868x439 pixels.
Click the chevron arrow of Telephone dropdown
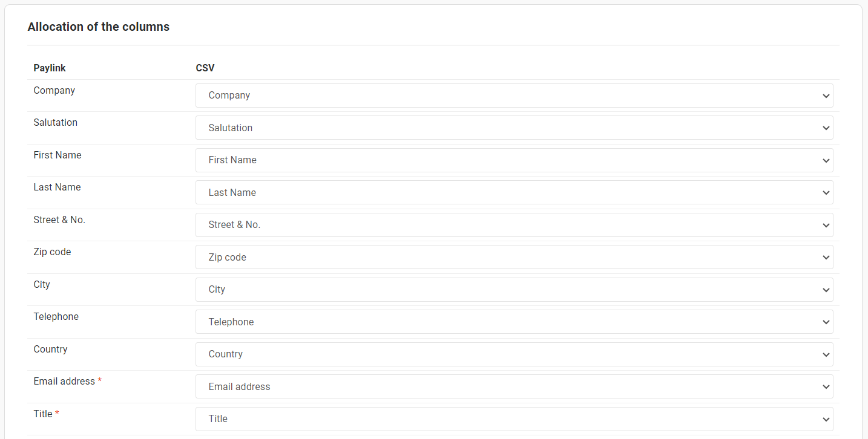tap(826, 322)
